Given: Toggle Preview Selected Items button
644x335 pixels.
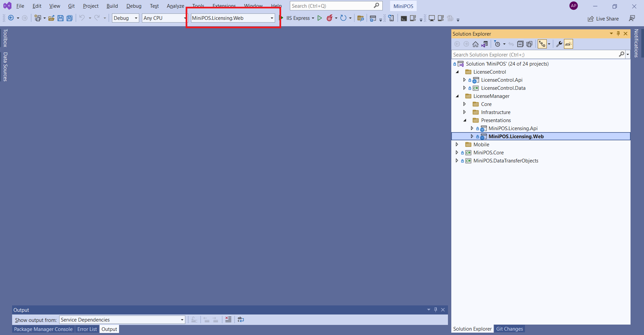Looking at the screenshot, I should (x=569, y=44).
